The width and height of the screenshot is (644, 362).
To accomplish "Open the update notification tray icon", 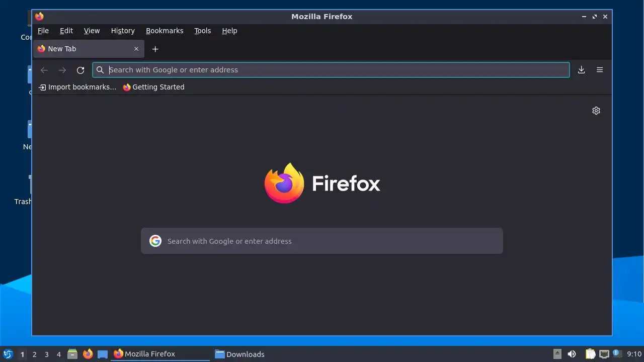I will tap(617, 354).
